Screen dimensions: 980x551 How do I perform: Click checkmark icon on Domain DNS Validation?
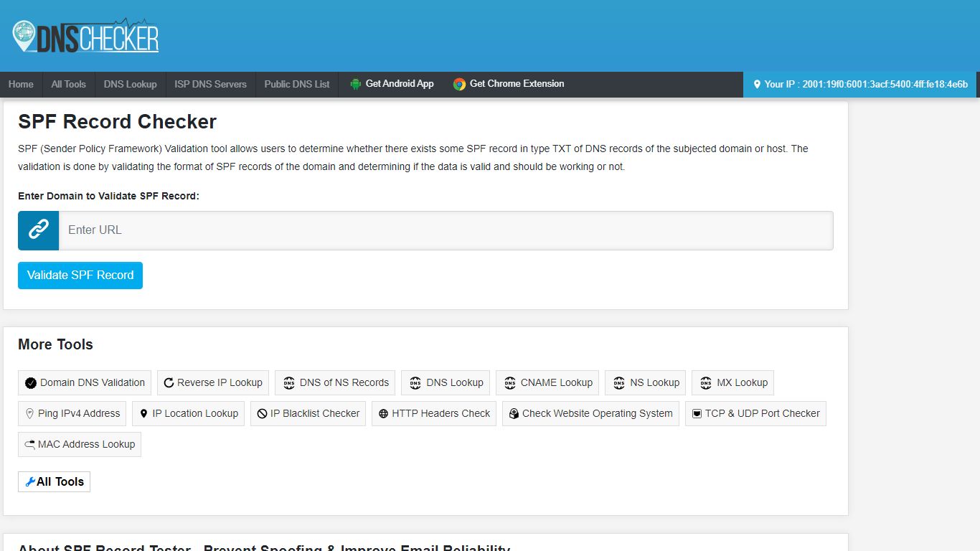(31, 383)
